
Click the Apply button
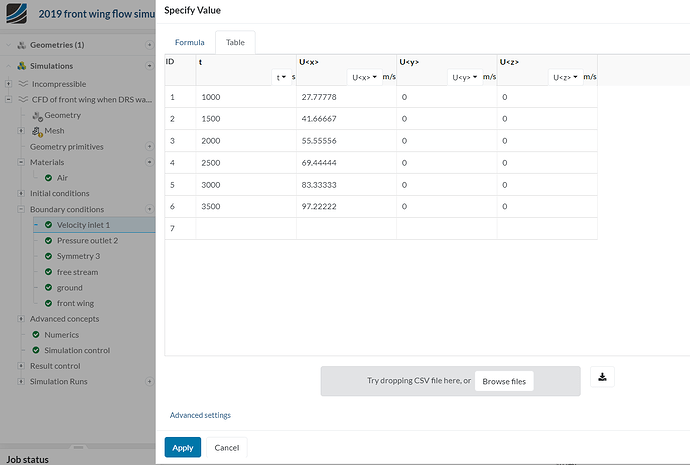pos(183,447)
